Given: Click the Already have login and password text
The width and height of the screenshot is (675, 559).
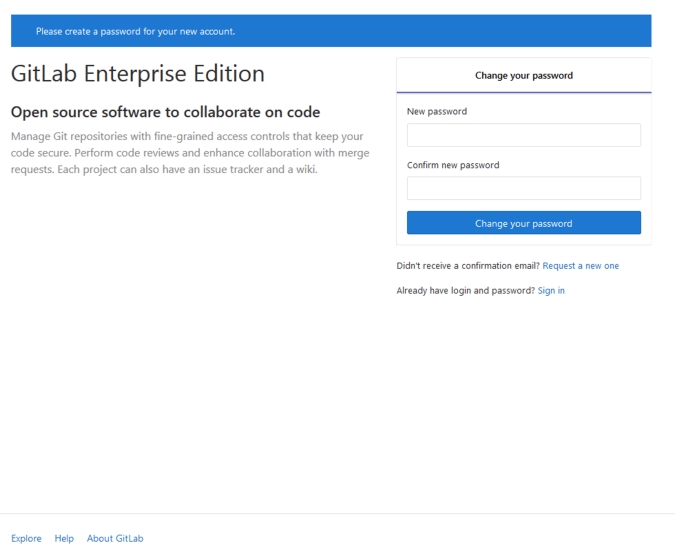Looking at the screenshot, I should point(465,290).
